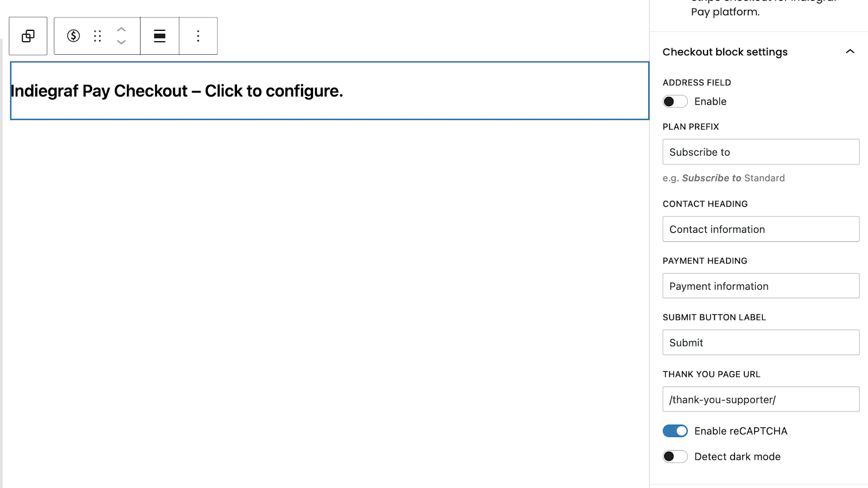The image size is (868, 488).
Task: Turn off the Enable reCAPTCHA toggle
Action: pos(675,431)
